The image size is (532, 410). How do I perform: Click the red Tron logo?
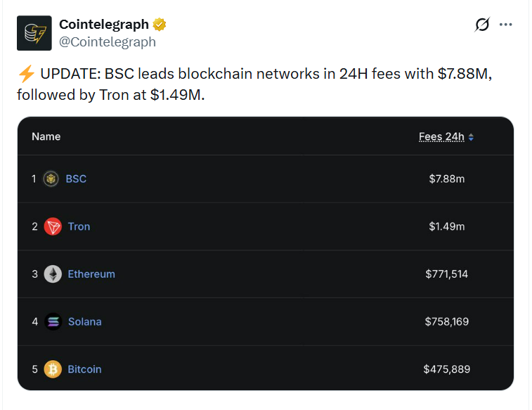tap(53, 226)
